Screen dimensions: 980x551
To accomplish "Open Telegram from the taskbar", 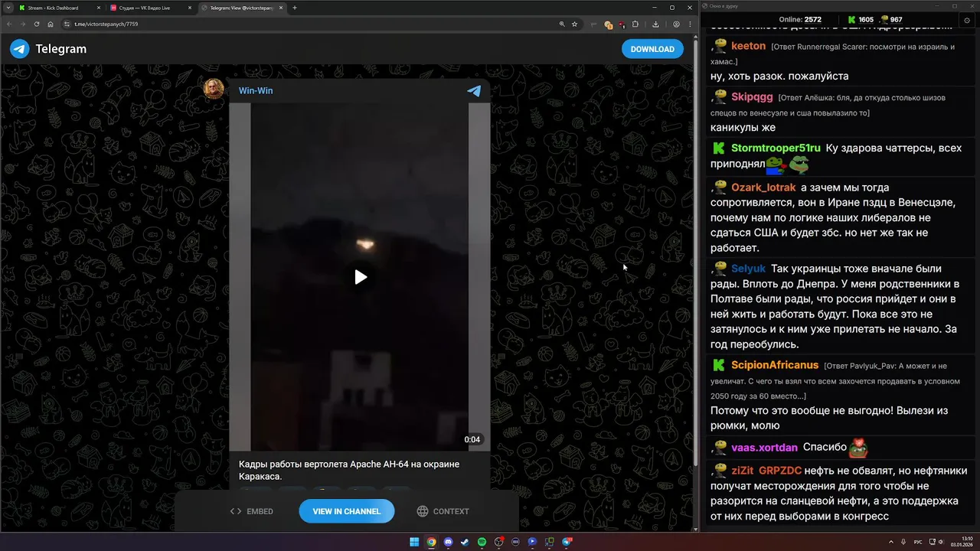I will click(567, 542).
